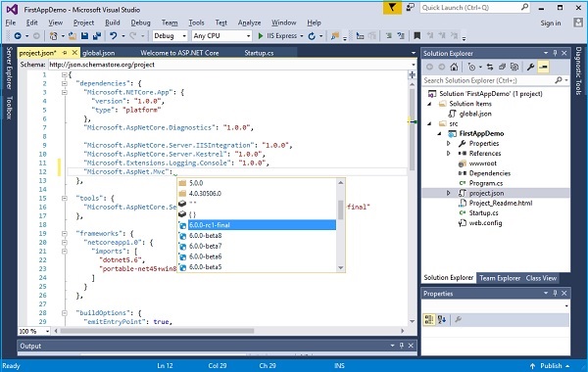Click the Refresh browser toolbar icon

point(312,36)
